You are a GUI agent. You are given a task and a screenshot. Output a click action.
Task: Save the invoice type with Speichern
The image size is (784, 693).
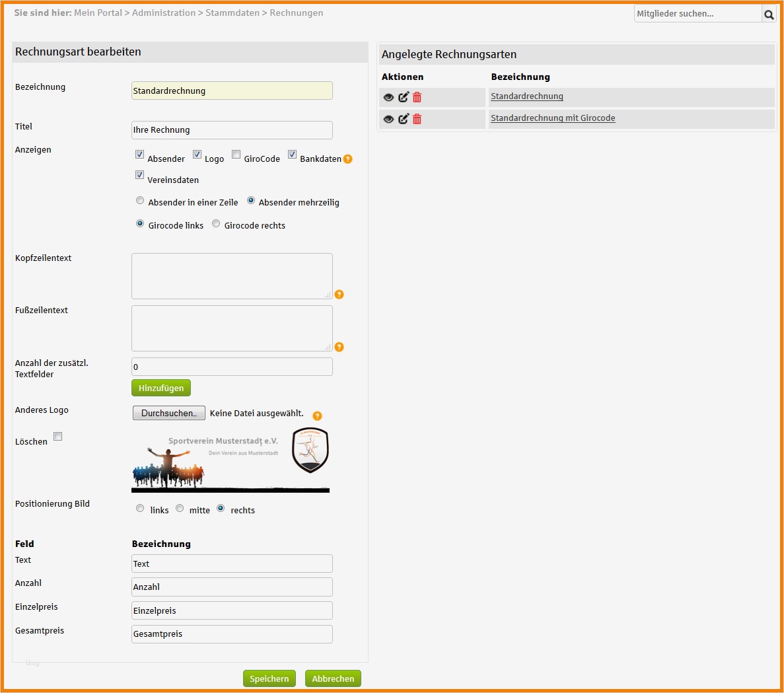pos(269,678)
